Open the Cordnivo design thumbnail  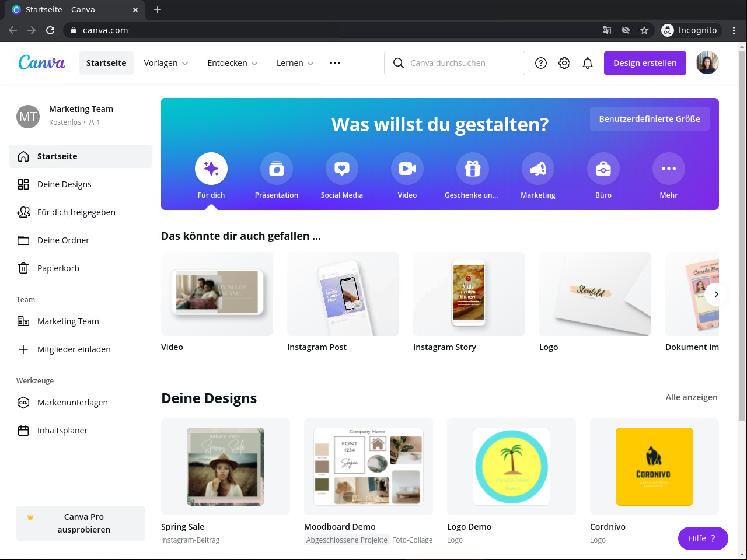click(x=654, y=467)
